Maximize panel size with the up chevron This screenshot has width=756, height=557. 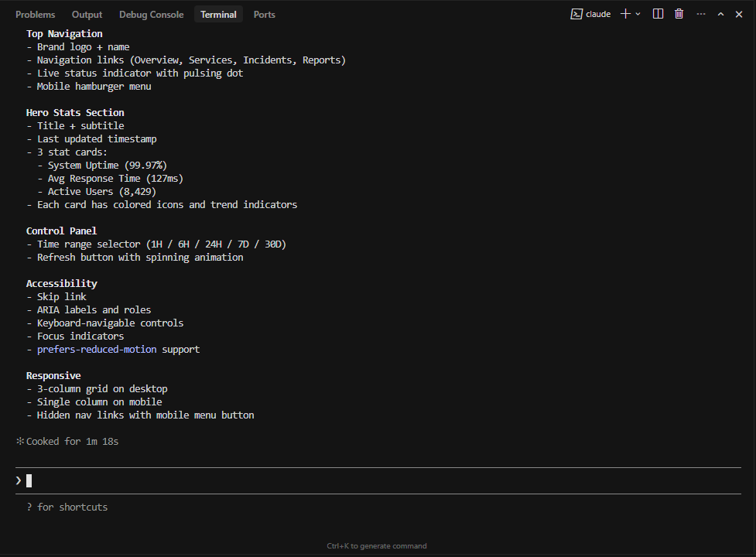tap(721, 14)
